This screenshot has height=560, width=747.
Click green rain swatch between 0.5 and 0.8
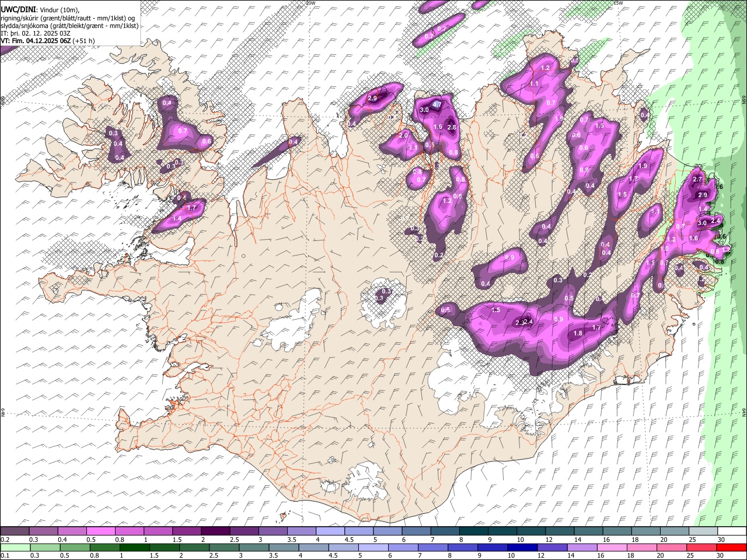pos(76,547)
